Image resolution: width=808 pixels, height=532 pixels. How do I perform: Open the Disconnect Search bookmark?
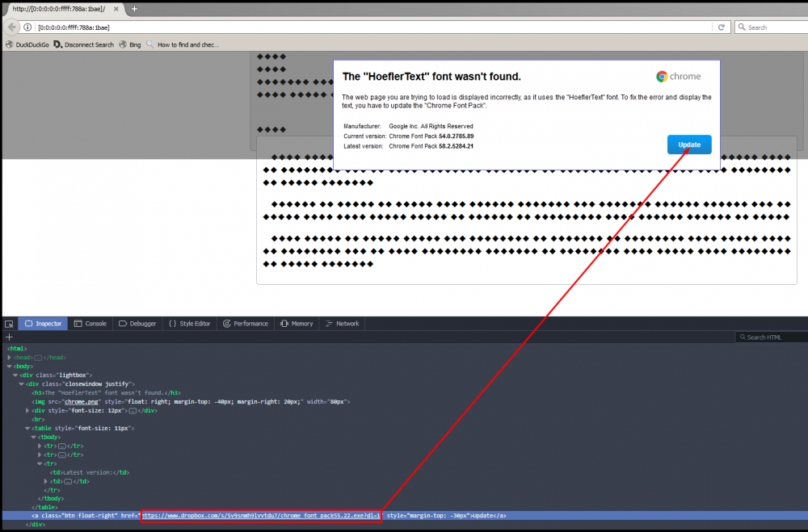(84, 45)
